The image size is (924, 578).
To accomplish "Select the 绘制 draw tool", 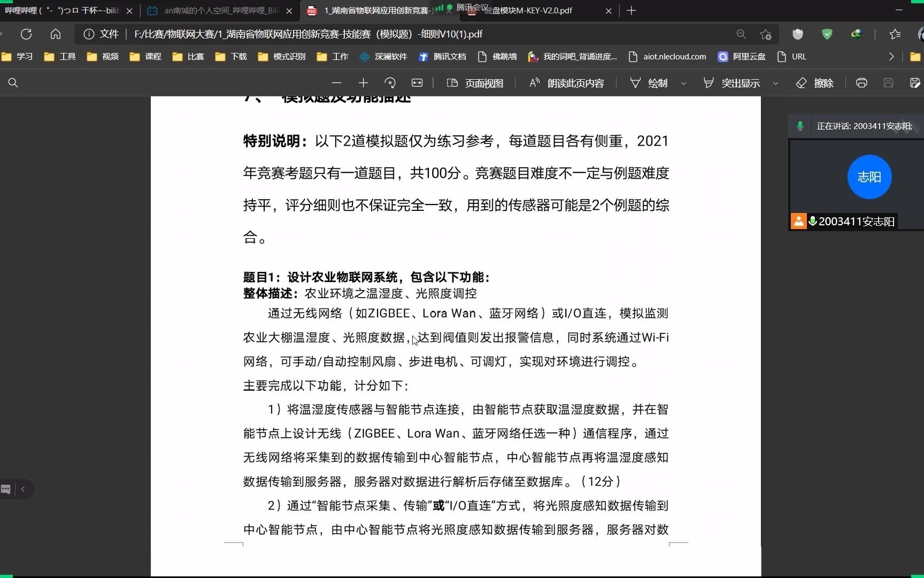I will pyautogui.click(x=649, y=83).
